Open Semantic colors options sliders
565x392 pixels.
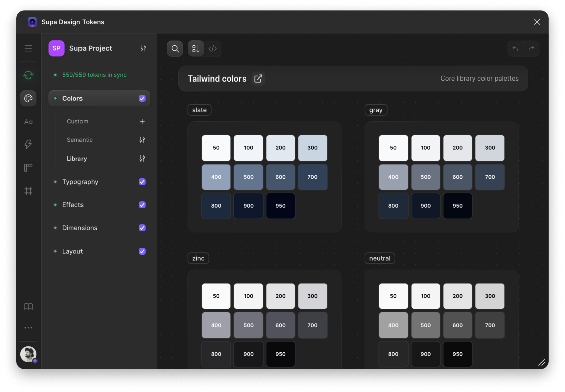point(142,140)
